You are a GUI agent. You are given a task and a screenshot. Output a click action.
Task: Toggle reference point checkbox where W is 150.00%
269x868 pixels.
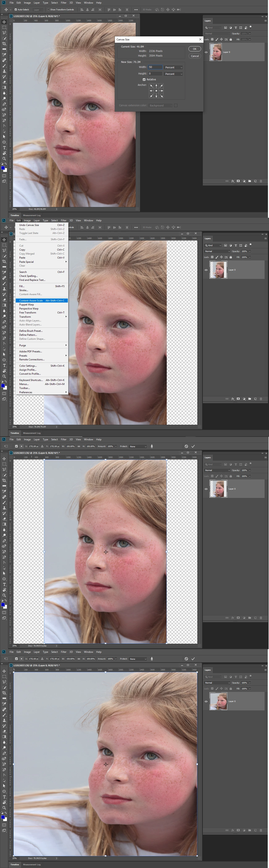pos(16,658)
